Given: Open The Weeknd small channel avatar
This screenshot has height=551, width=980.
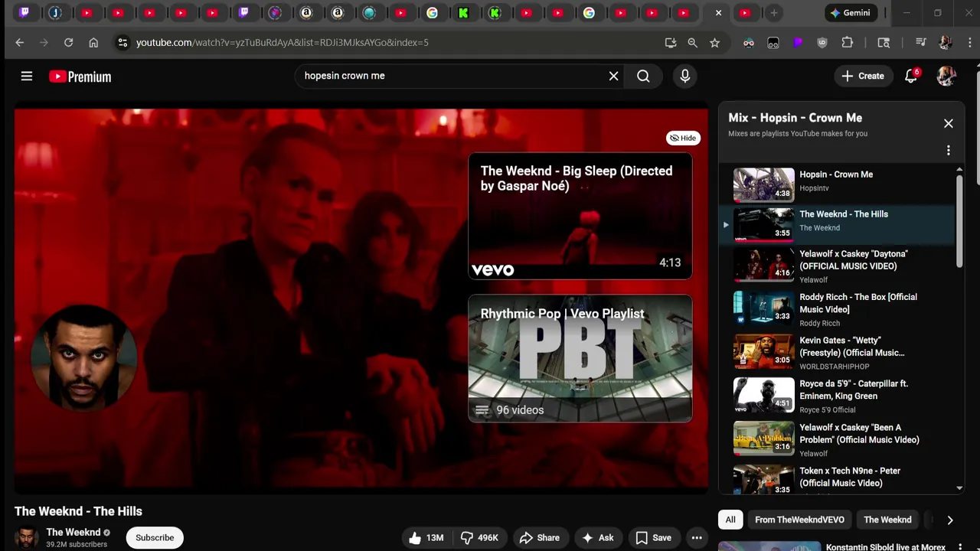Looking at the screenshot, I should pyautogui.click(x=26, y=538).
